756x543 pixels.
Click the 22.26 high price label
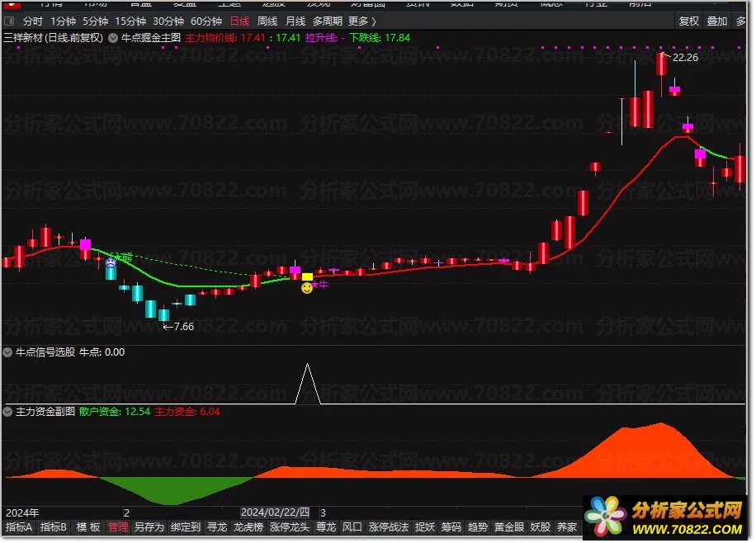pyautogui.click(x=685, y=58)
